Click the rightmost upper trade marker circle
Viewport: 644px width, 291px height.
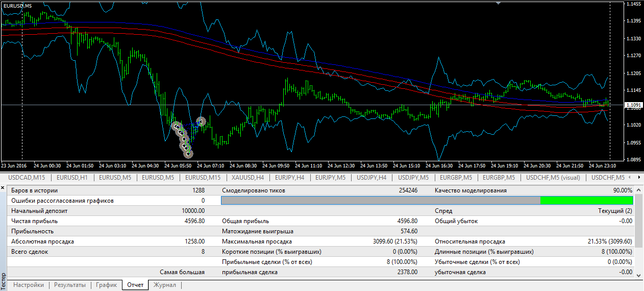pyautogui.click(x=201, y=122)
